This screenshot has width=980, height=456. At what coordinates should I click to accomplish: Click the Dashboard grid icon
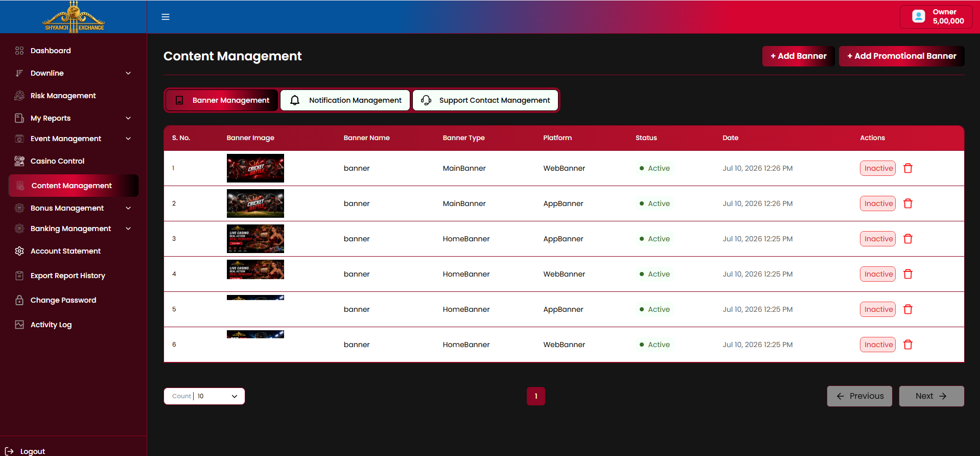pos(19,51)
